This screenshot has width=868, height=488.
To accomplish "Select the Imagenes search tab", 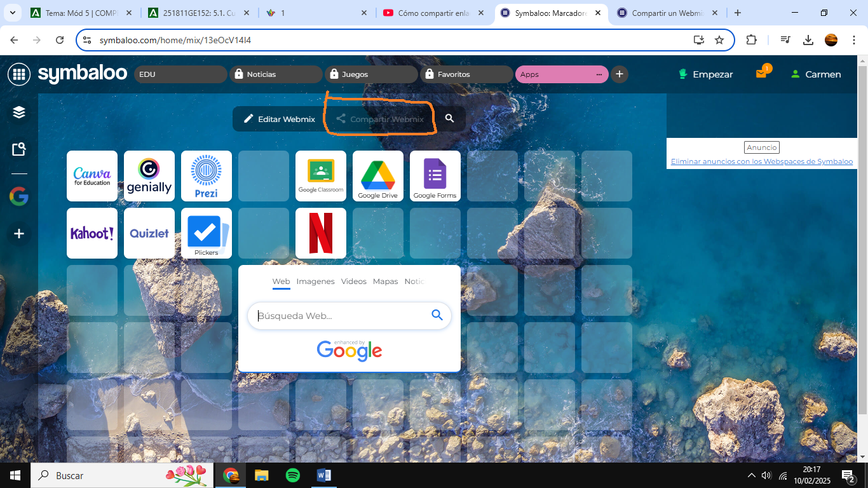I will 315,281.
